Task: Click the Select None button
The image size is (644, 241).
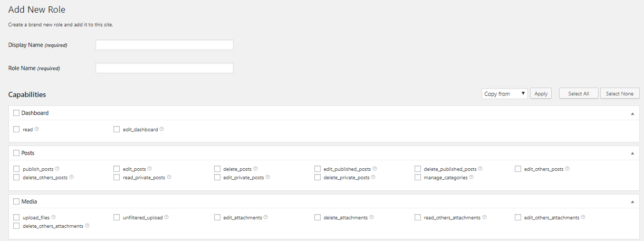Action: (620, 93)
